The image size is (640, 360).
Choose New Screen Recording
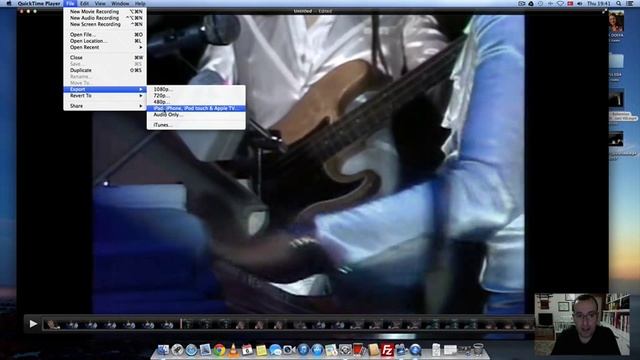[105, 24]
